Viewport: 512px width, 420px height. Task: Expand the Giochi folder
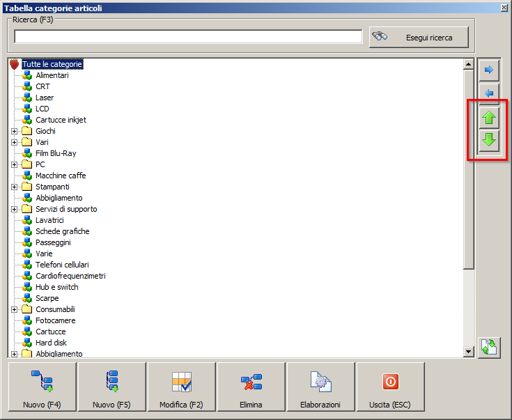click(14, 131)
